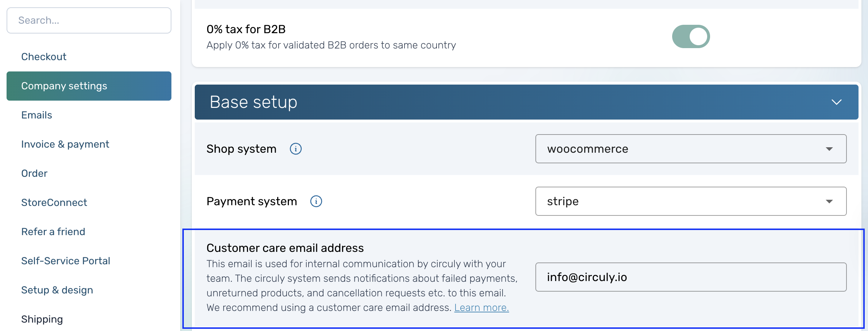868x331 pixels.
Task: Open the Shop system woocommerce dropdown
Action: point(691,149)
